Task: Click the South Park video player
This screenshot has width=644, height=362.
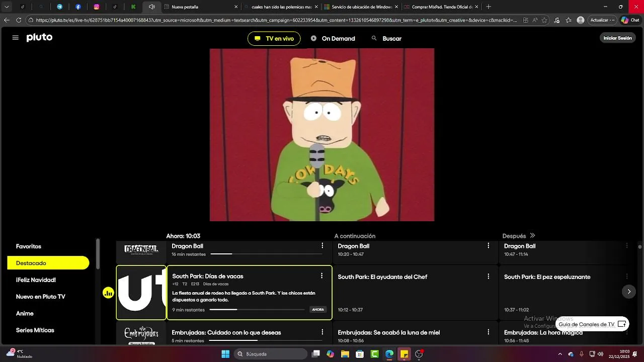Action: (322, 135)
